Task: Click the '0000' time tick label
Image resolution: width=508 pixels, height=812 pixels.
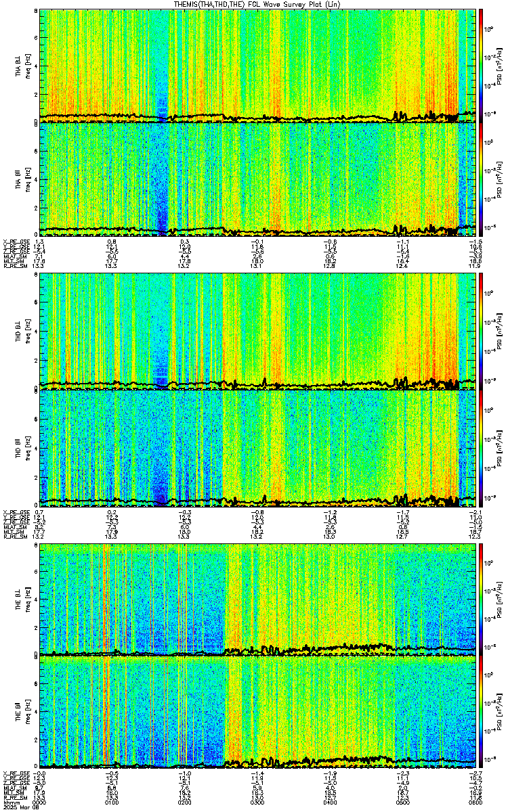Action: [40, 801]
